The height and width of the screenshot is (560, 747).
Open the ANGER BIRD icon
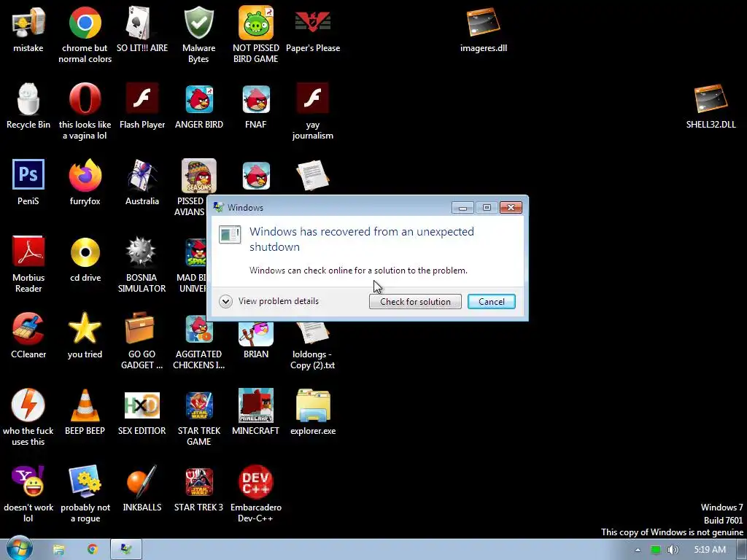pyautogui.click(x=198, y=99)
